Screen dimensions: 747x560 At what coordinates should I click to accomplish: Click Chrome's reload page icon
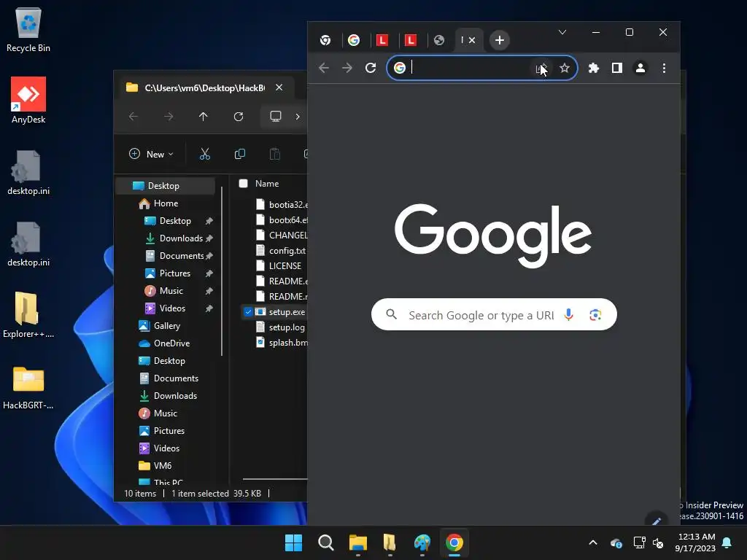point(371,68)
